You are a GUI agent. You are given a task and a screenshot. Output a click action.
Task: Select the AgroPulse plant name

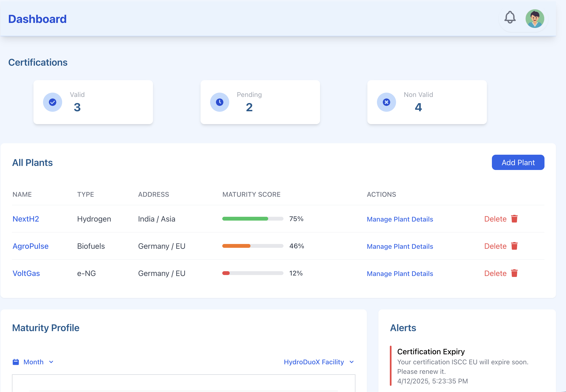tap(31, 246)
